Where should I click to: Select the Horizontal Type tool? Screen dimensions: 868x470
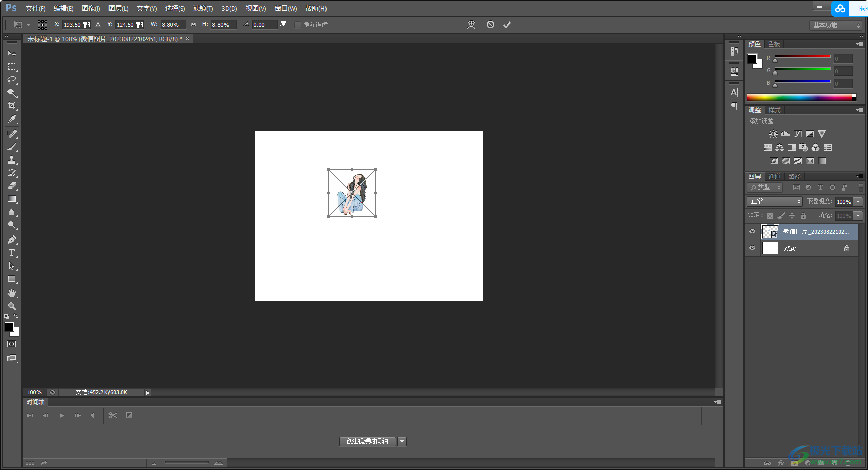12,253
